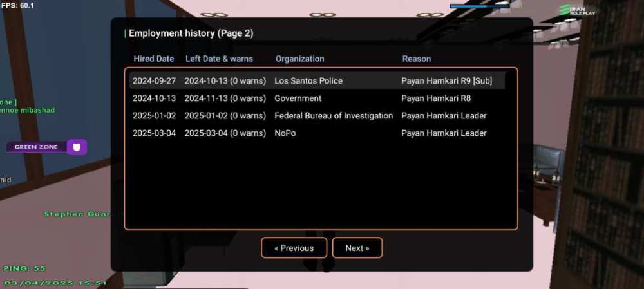The width and height of the screenshot is (644, 289).
Task: Click the Left Date & warns column header
Action: (220, 59)
